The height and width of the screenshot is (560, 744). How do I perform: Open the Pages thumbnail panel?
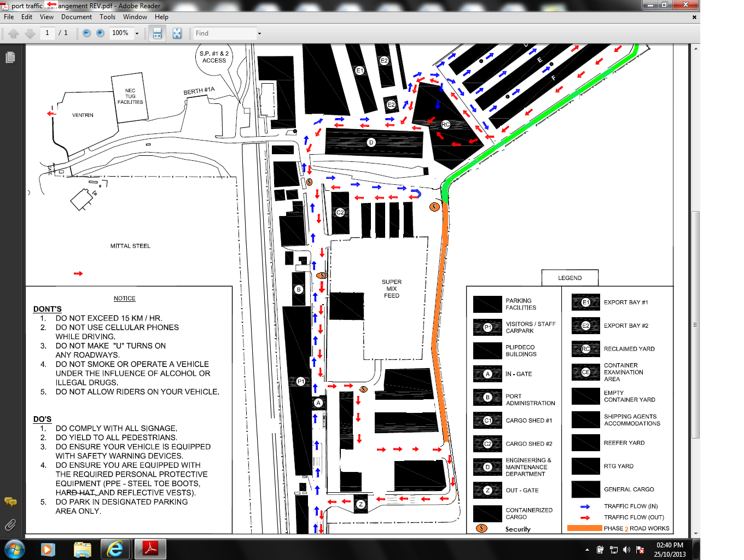10,57
